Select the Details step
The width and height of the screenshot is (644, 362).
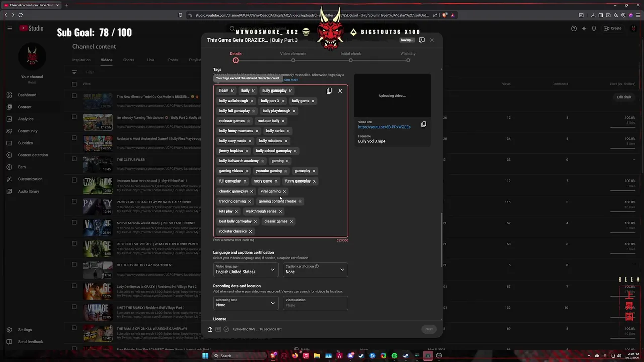(x=235, y=56)
